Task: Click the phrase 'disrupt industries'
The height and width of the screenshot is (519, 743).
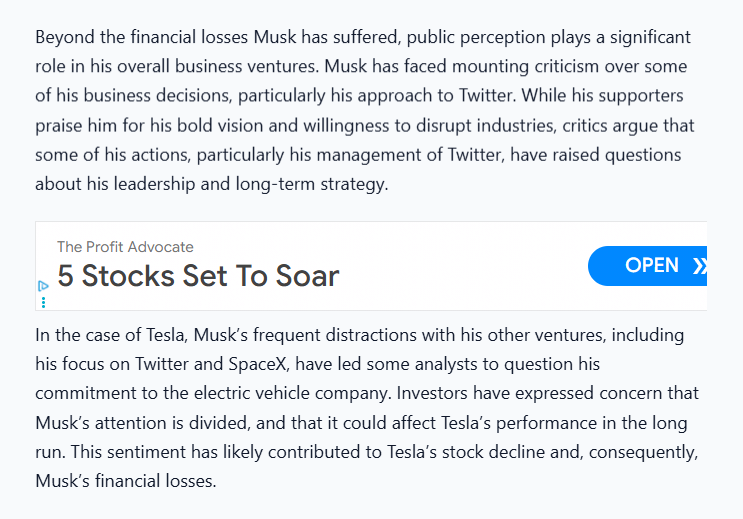Action: pyautogui.click(x=484, y=126)
